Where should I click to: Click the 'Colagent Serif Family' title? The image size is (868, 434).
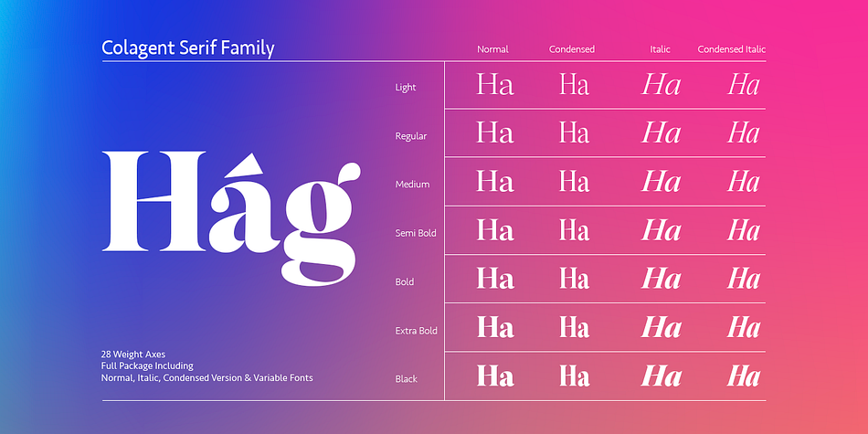(x=188, y=48)
